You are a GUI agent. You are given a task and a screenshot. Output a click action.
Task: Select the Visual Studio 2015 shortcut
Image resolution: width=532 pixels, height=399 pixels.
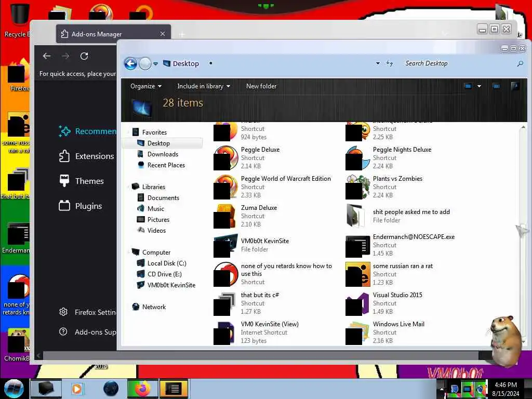(384, 303)
